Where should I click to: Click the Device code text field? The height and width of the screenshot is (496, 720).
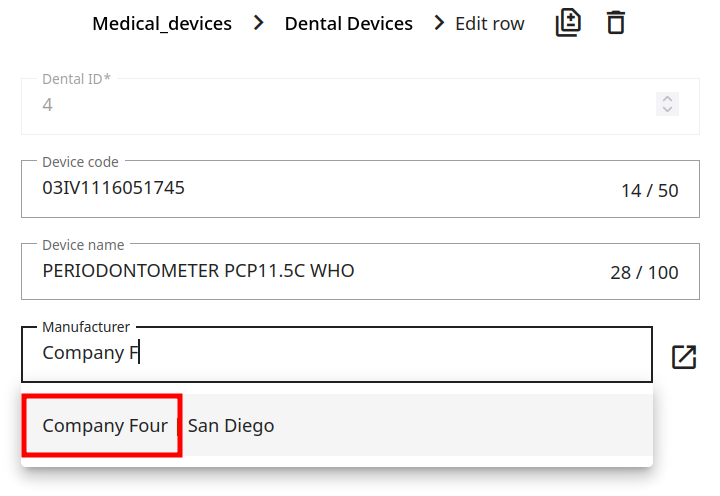[300, 188]
